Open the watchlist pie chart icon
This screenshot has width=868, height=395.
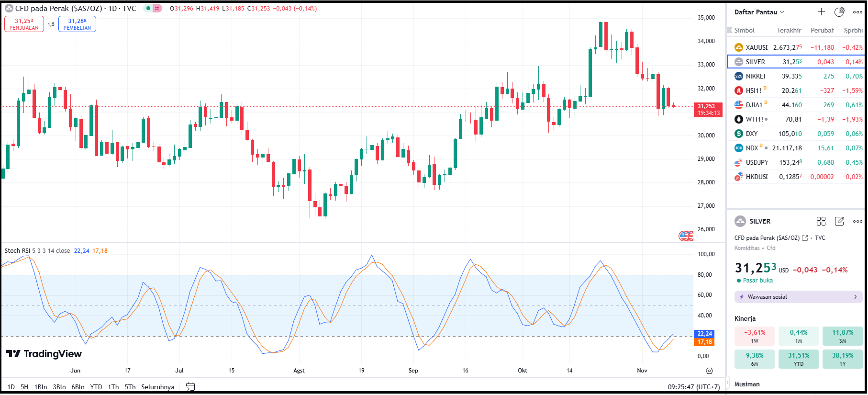tap(839, 12)
